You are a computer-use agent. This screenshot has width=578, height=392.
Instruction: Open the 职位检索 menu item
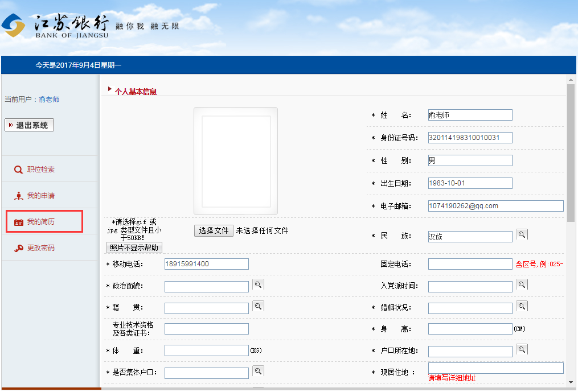click(41, 170)
